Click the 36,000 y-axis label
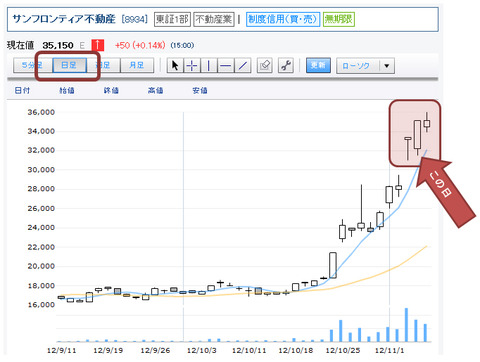The height and width of the screenshot is (362, 480). (41, 112)
